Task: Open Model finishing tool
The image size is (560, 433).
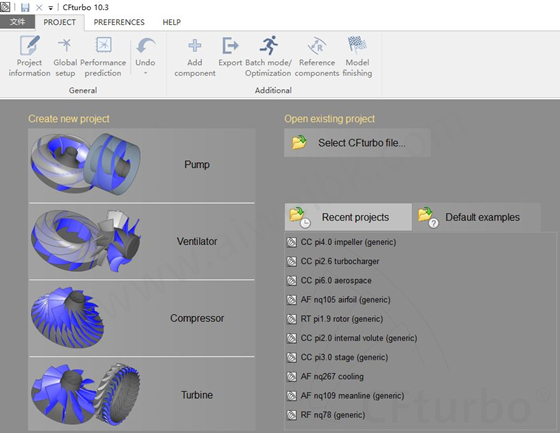Action: [x=357, y=56]
